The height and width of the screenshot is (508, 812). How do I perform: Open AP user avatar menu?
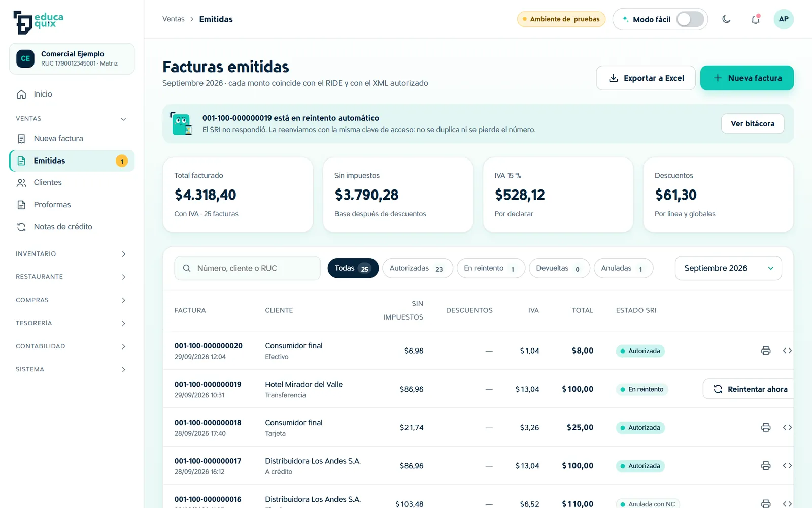coord(784,19)
